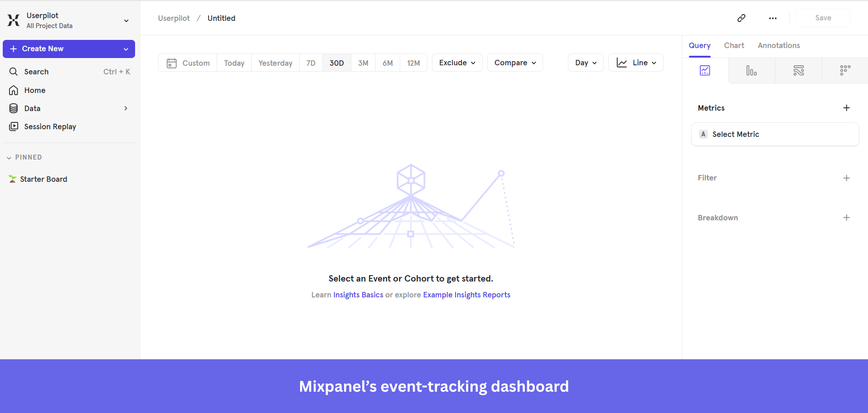
Task: Open the more options ellipsis menu
Action: (773, 18)
